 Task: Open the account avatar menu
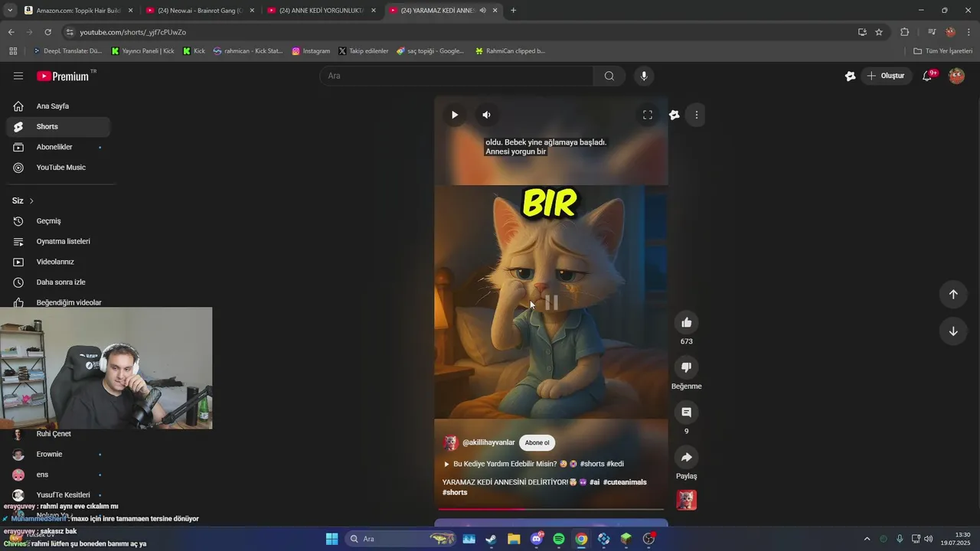tap(956, 76)
